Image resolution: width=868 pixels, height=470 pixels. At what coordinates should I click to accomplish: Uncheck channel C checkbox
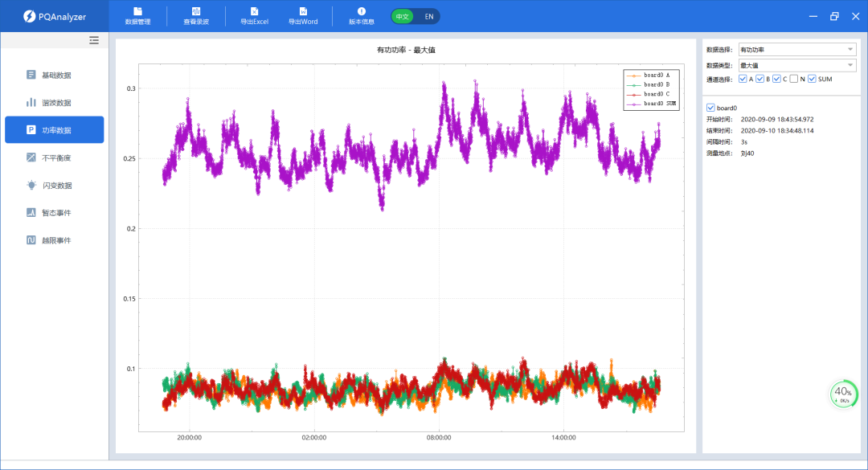coord(776,80)
